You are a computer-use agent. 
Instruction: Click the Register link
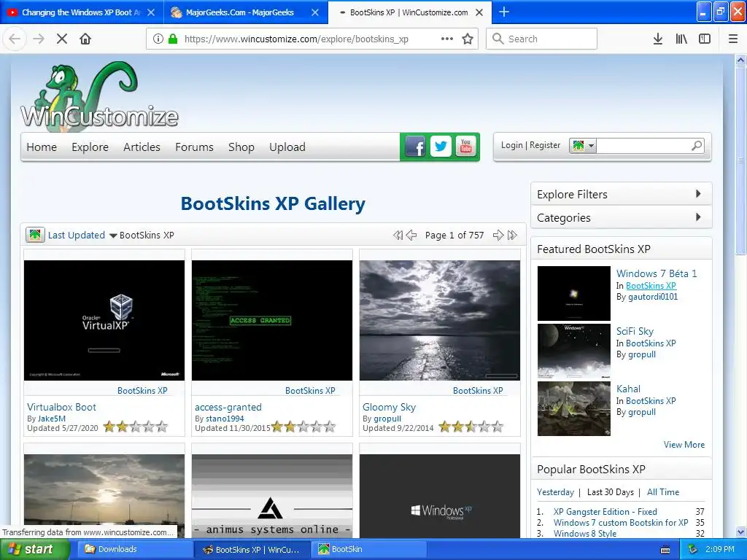click(x=544, y=145)
